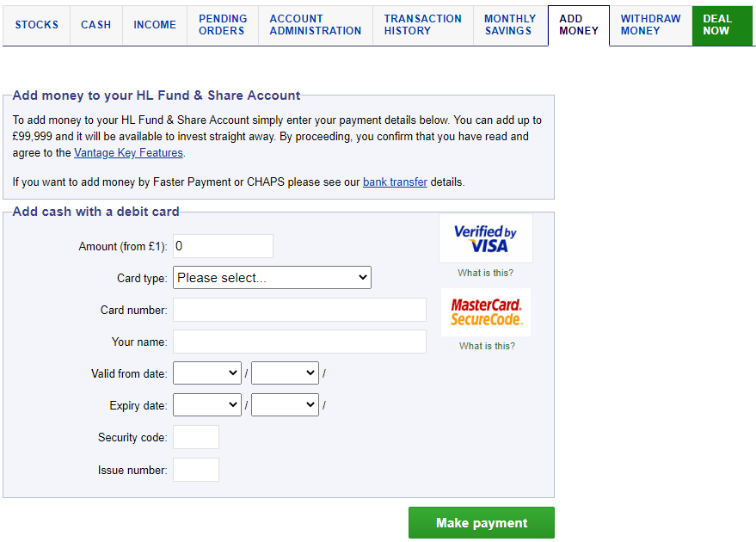Viewport: 756px width, 542px height.
Task: Switch to the Stocks tab
Action: pyautogui.click(x=37, y=25)
